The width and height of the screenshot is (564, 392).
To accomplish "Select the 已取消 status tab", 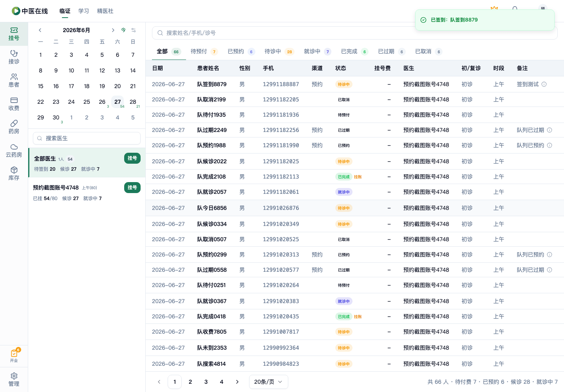I will point(428,51).
